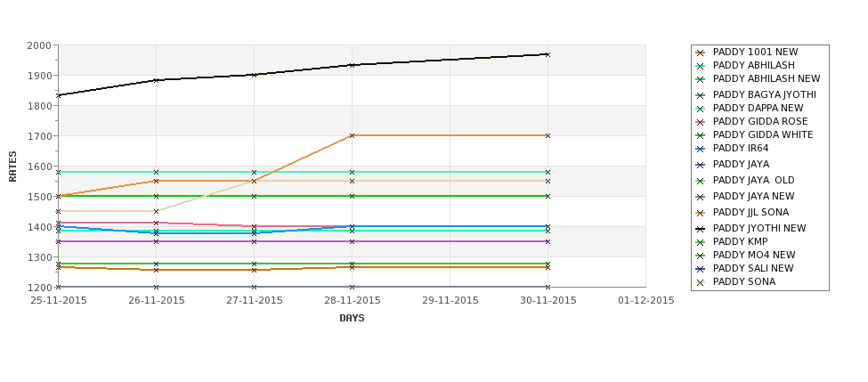Click the PADDY JAYA NEW legend marker

(701, 197)
